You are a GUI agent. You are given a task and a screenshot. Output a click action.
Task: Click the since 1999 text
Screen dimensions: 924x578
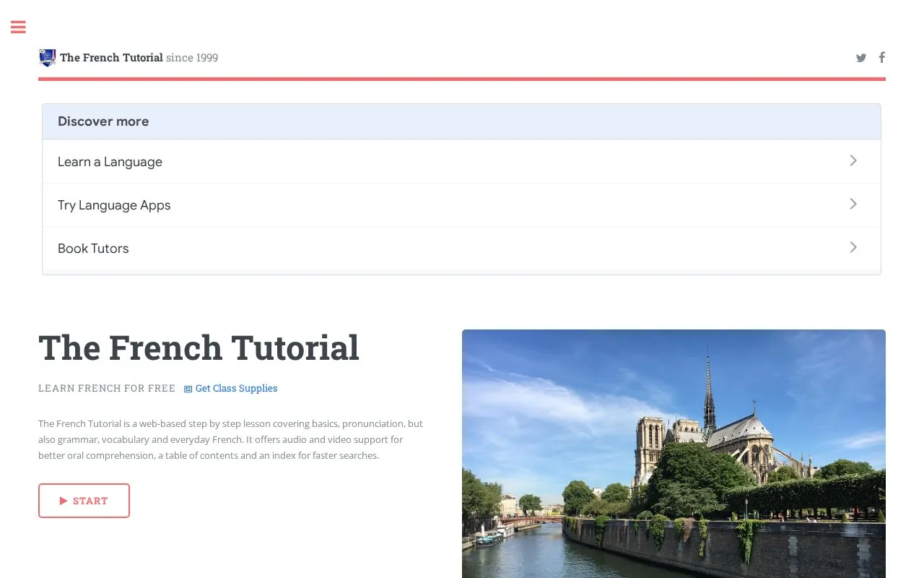point(192,58)
